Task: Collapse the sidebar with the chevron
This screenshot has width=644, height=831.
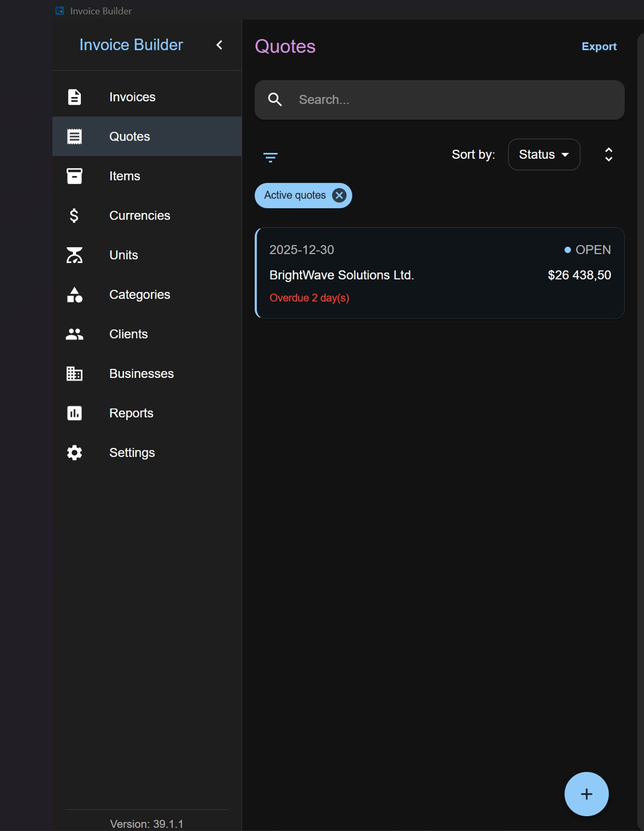Action: pos(219,45)
